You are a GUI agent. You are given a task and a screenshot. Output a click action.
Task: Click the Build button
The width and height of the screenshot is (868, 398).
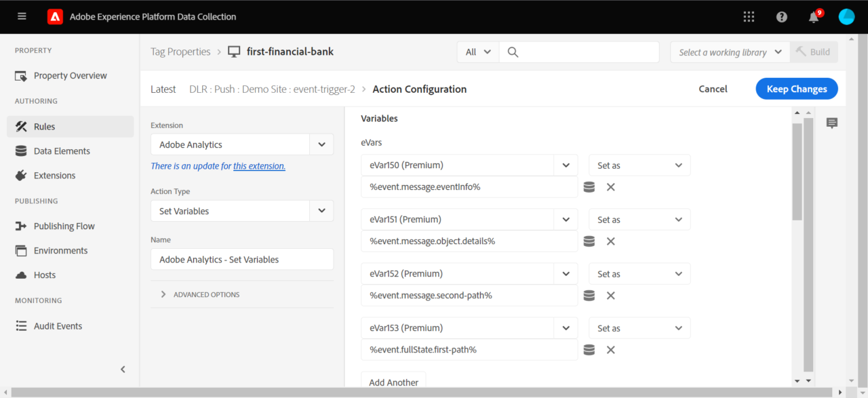[814, 52]
